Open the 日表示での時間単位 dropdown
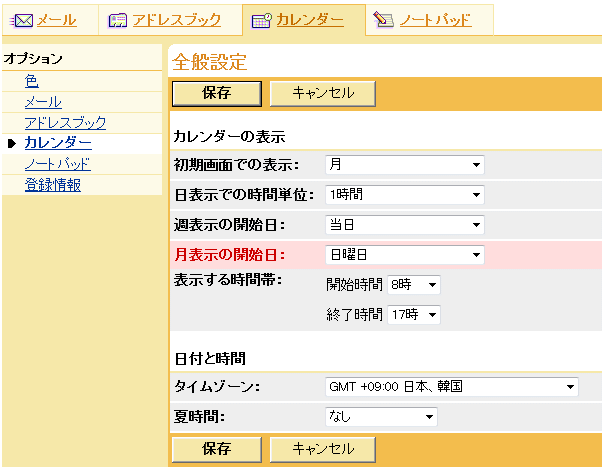Image resolution: width=602 pixels, height=471 pixels. (404, 195)
